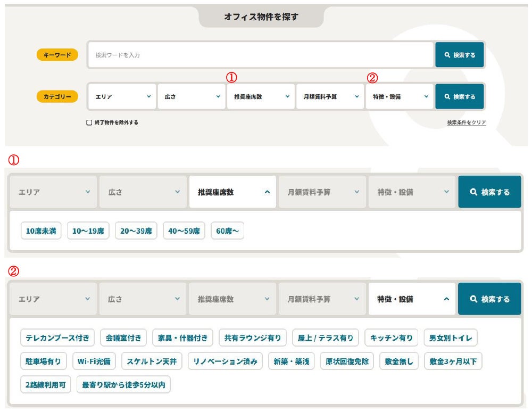Screen dimensions: 532x411
Task: Click 検索する button in the カテゴリー labeled row
Action: 460,97
